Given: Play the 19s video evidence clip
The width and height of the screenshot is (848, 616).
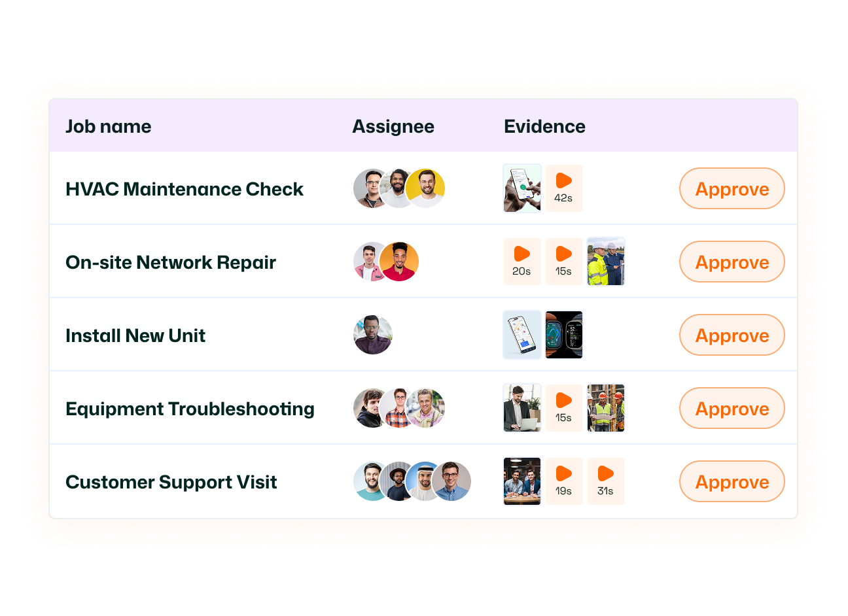Looking at the screenshot, I should (x=563, y=481).
